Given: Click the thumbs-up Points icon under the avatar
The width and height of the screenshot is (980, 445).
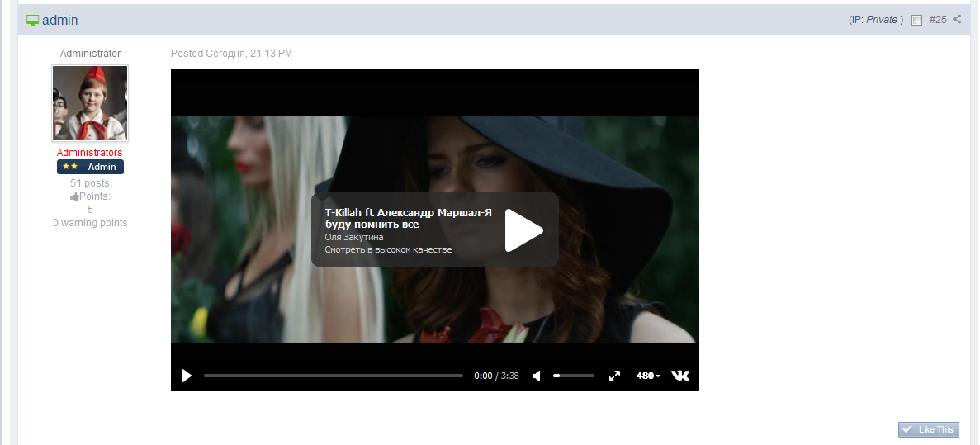Looking at the screenshot, I should point(74,196).
